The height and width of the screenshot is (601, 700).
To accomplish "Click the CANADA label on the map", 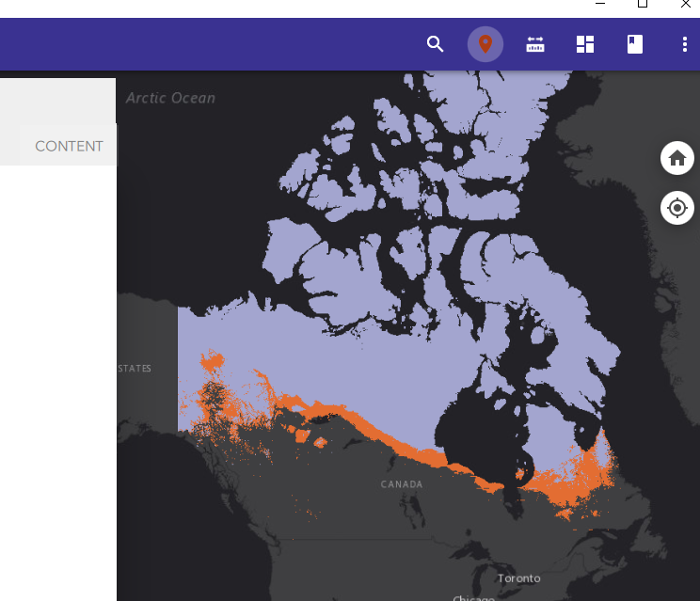I will (401, 484).
